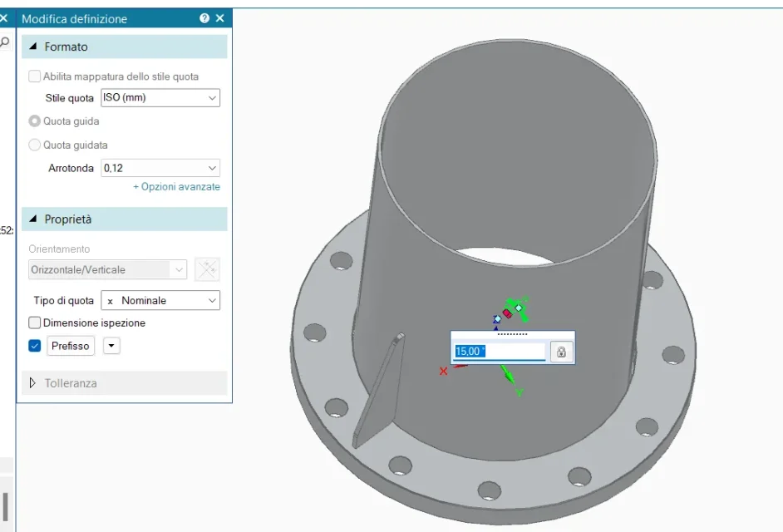783x532 pixels.
Task: Open the Opzioni avanzate link
Action: pyautogui.click(x=176, y=187)
